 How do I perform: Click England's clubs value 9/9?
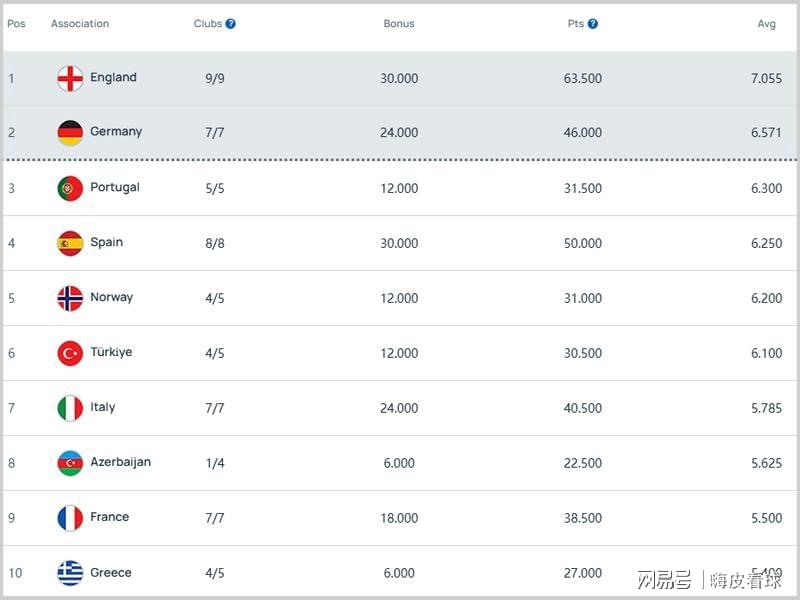(215, 79)
